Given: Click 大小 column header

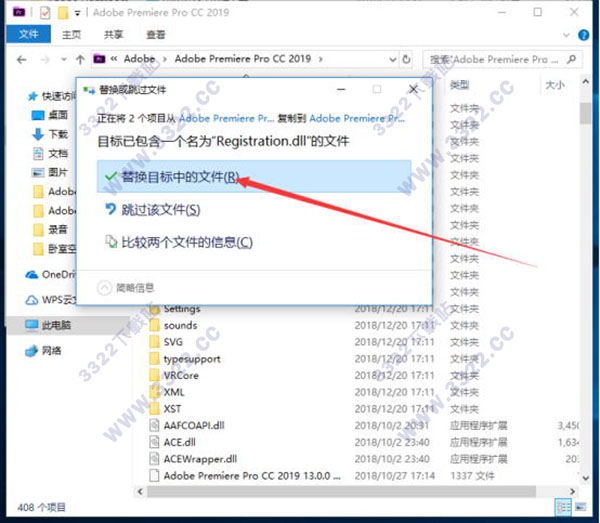Looking at the screenshot, I should pyautogui.click(x=555, y=85).
